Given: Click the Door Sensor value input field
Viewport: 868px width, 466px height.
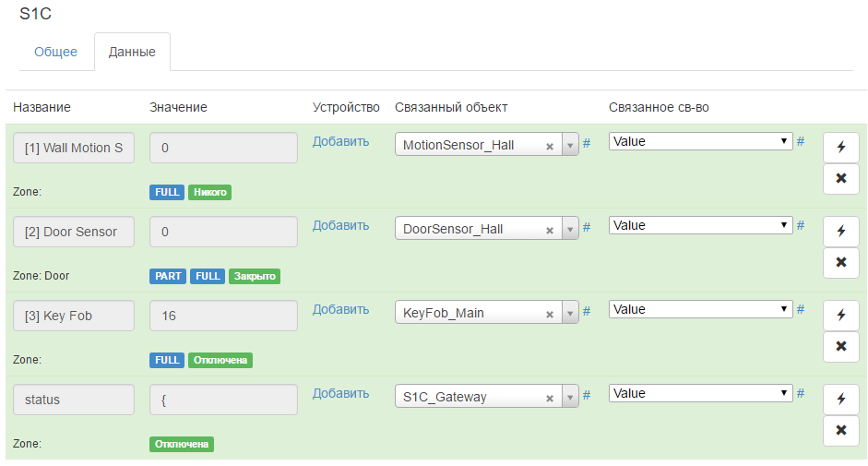Looking at the screenshot, I should [223, 232].
